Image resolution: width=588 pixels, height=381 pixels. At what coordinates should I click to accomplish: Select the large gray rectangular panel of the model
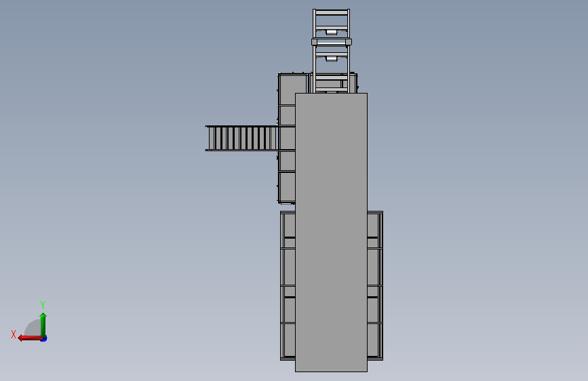point(331,233)
